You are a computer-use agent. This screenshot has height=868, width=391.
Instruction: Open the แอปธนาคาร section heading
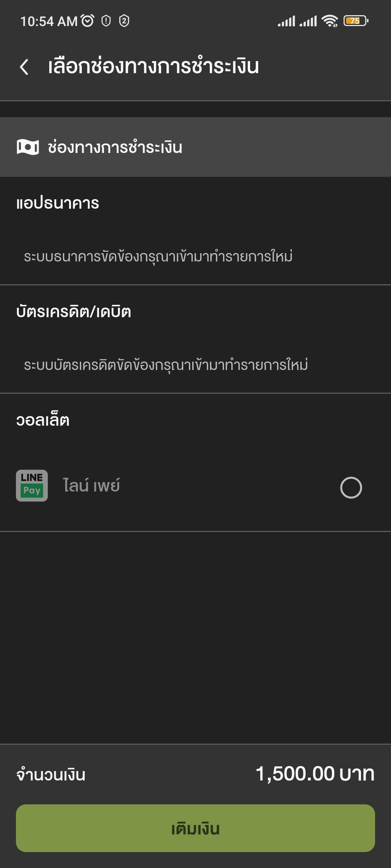pos(58,203)
